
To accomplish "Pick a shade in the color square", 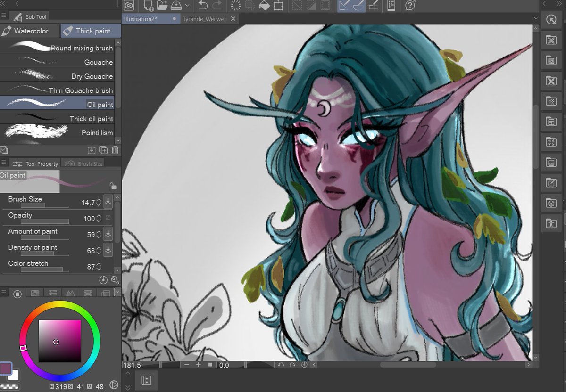I will [59, 341].
